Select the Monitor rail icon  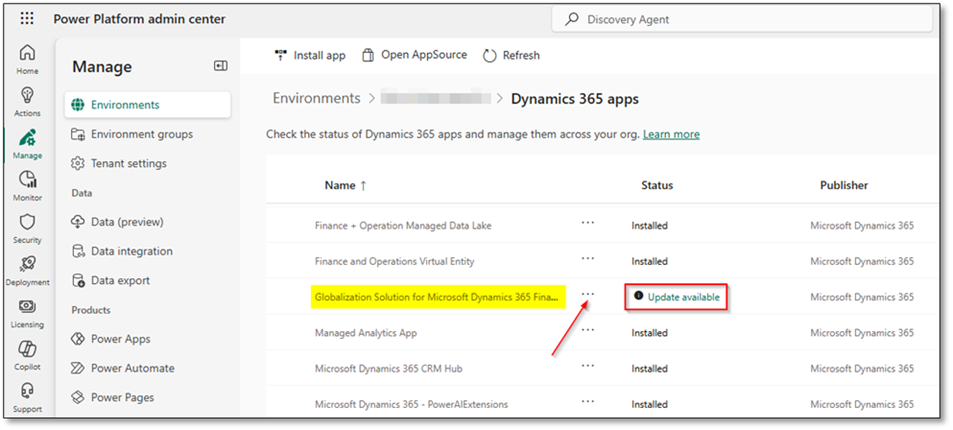[27, 186]
